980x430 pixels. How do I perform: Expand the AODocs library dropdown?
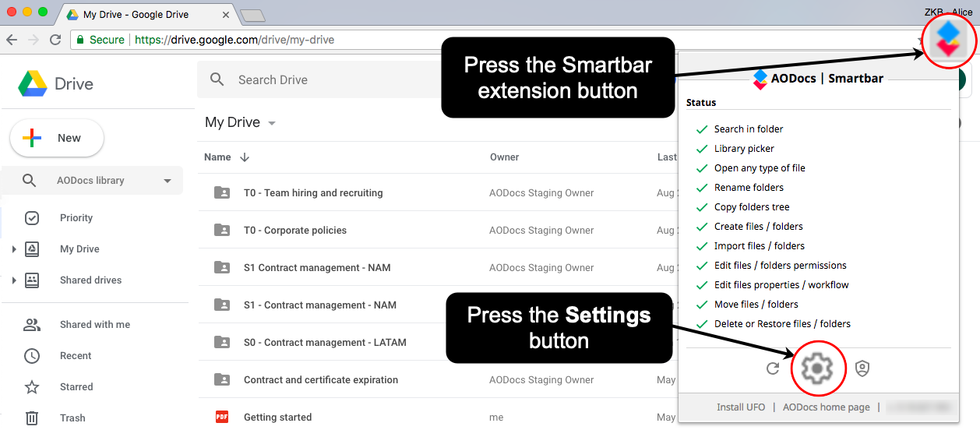[x=167, y=181]
